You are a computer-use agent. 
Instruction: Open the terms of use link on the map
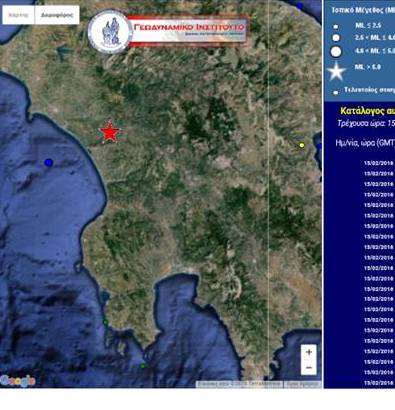303,384
